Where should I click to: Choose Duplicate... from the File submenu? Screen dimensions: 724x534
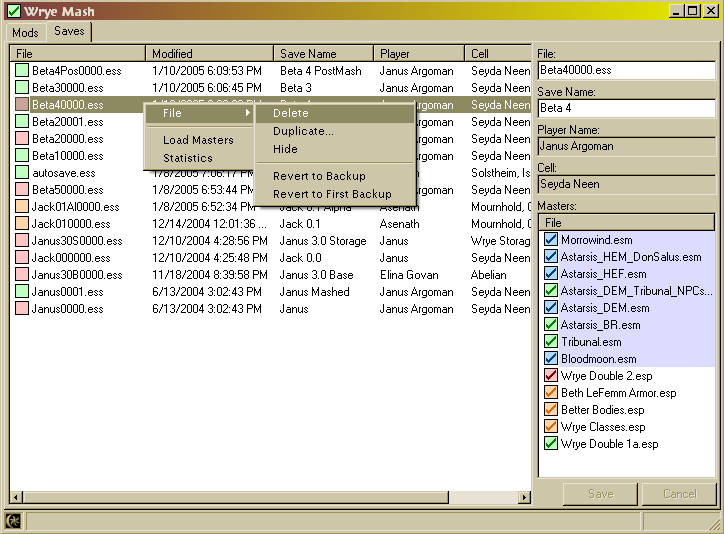pos(335,131)
